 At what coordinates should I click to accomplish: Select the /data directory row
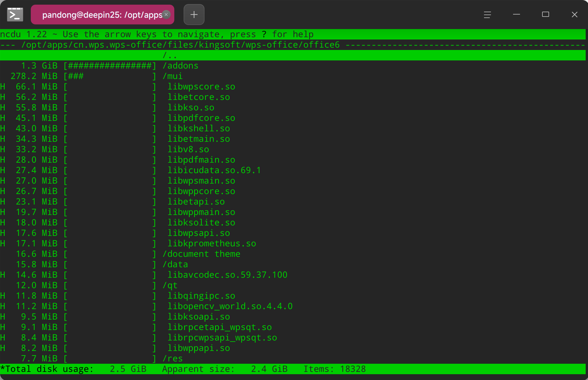(x=293, y=264)
